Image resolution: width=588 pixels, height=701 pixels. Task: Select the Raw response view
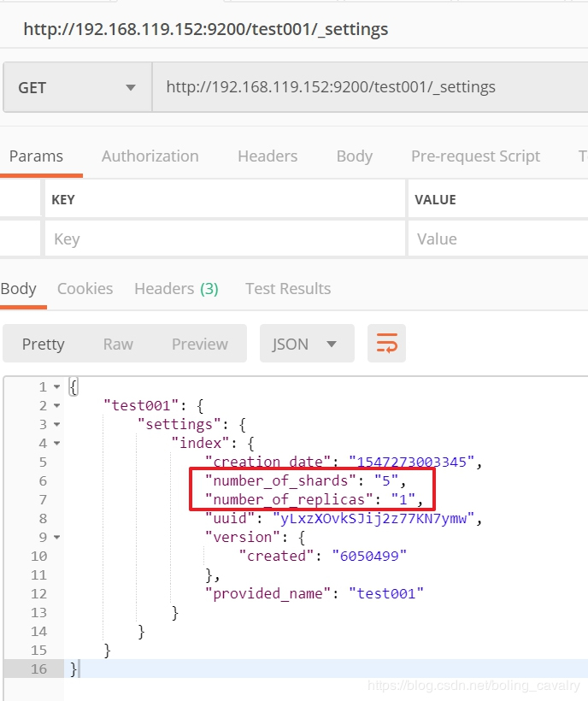click(x=118, y=344)
